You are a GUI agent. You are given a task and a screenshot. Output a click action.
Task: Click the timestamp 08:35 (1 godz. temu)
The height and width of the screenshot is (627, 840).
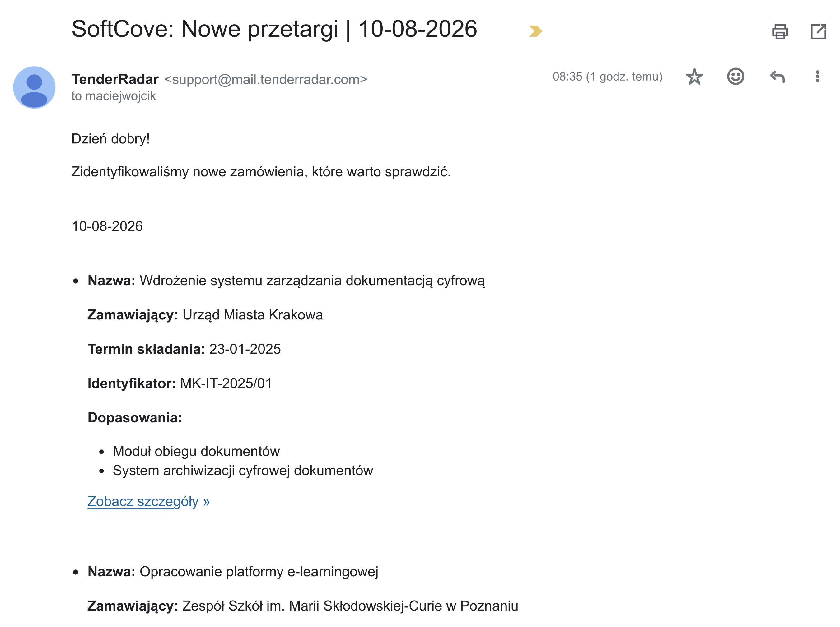point(607,77)
